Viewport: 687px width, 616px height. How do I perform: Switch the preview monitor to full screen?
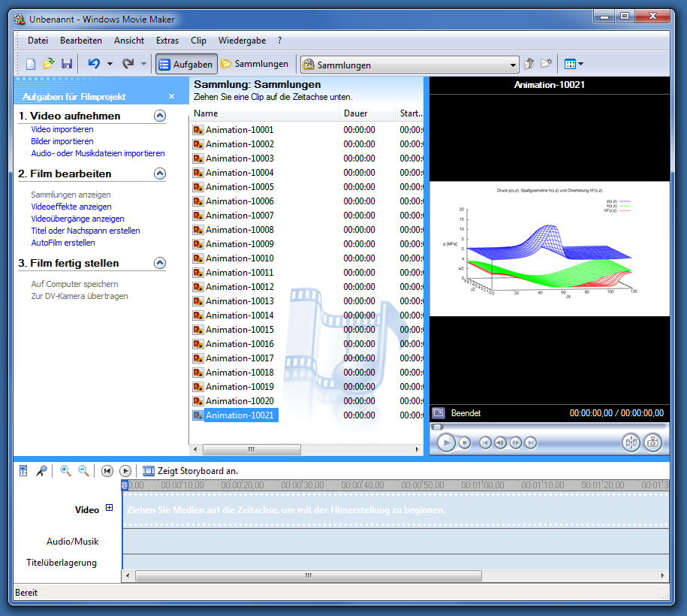[438, 413]
